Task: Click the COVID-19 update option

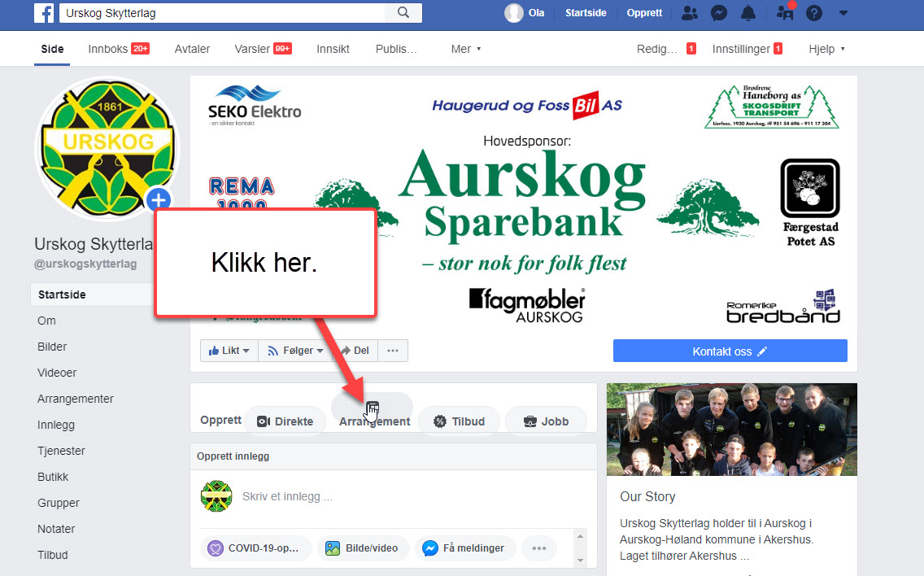Action: (254, 548)
